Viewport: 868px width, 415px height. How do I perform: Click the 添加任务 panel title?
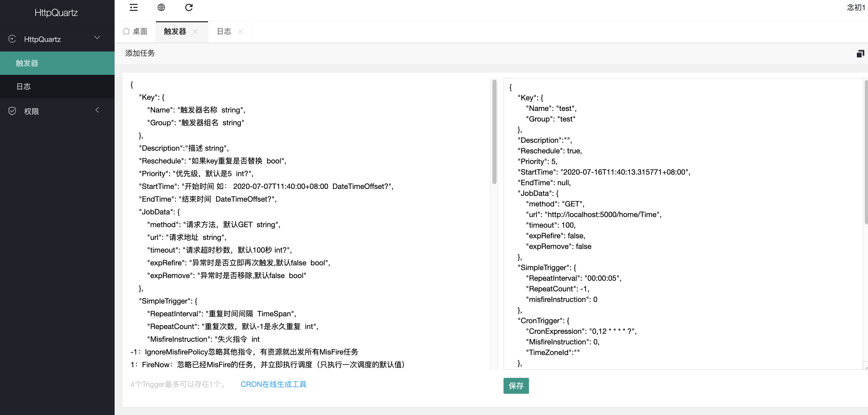tap(140, 53)
